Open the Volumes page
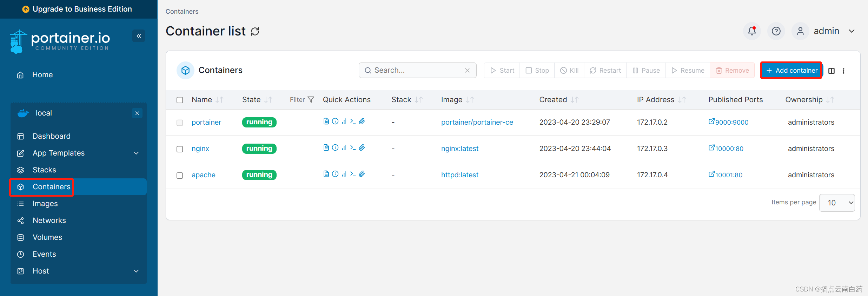Image resolution: width=868 pixels, height=296 pixels. [x=79, y=237]
